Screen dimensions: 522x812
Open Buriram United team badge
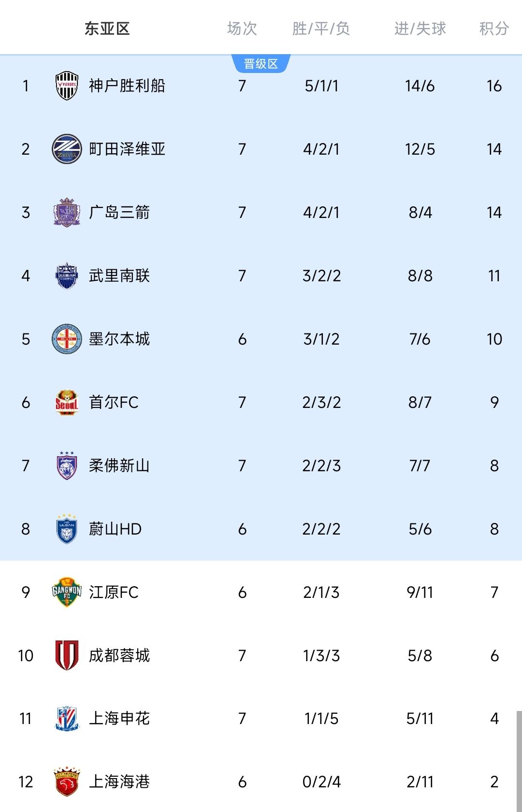coord(67,275)
